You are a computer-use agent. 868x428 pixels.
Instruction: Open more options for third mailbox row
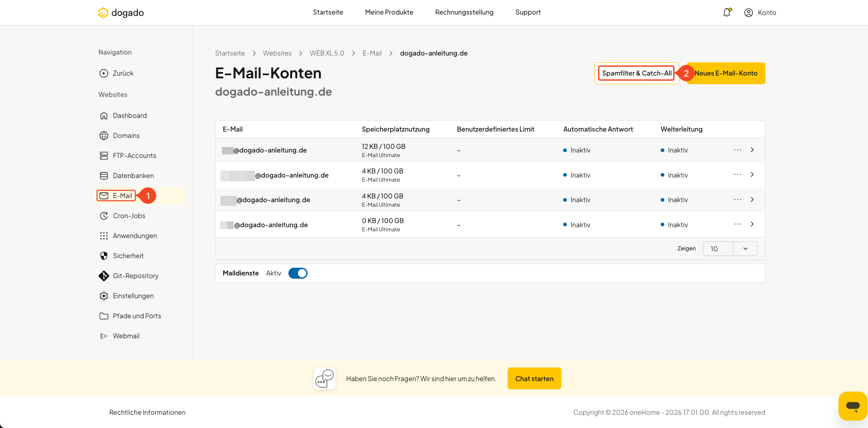point(738,199)
